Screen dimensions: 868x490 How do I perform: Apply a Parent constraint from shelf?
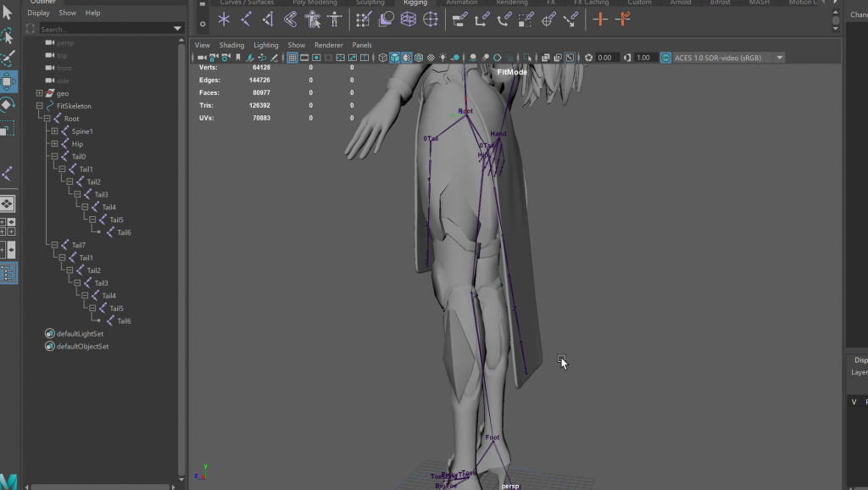coord(459,19)
